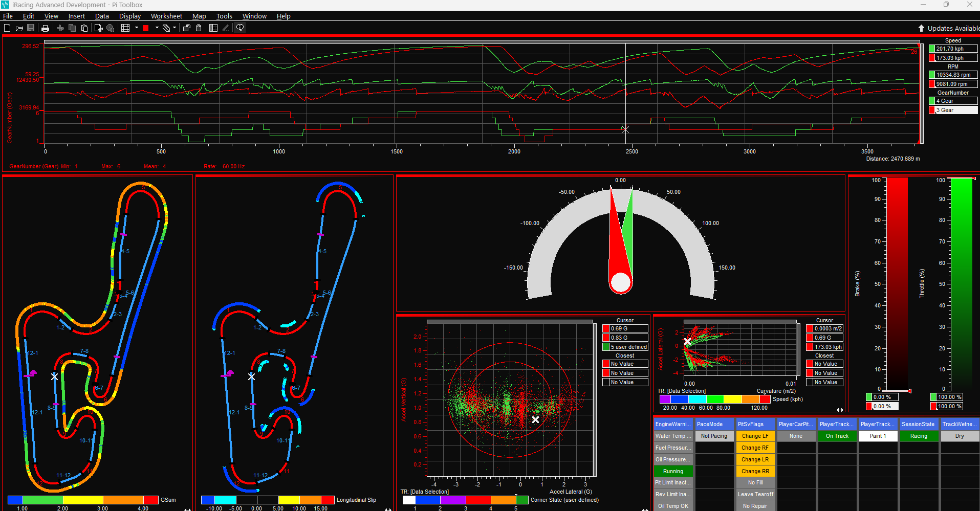The image size is (980, 511).
Task: Click the split panel layout icon
Action: [x=213, y=28]
